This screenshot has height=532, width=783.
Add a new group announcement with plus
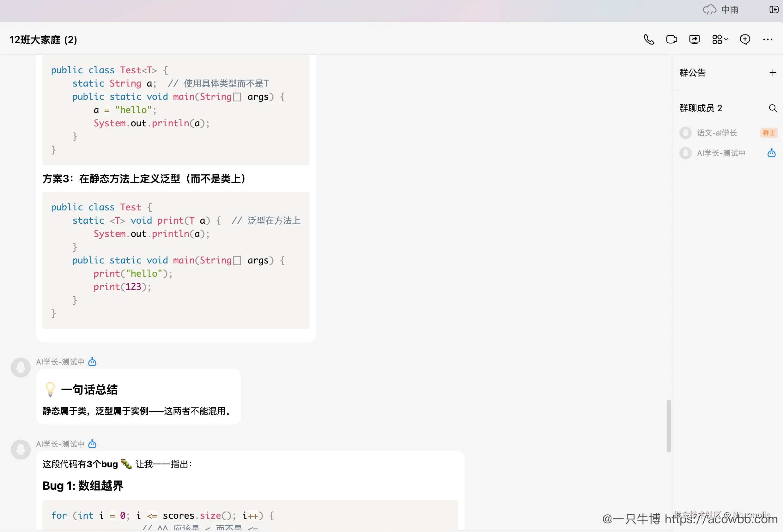point(773,72)
